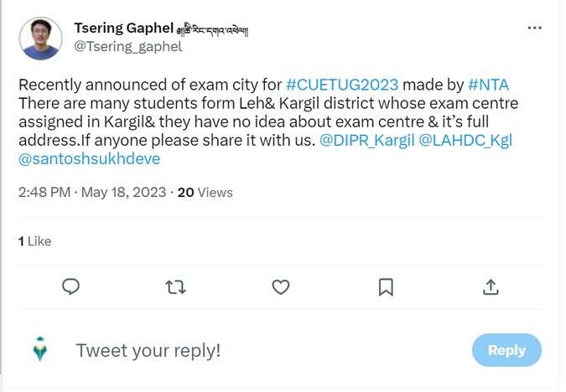Click the reply speech bubble icon
The height and width of the screenshot is (392, 566).
[x=71, y=287]
